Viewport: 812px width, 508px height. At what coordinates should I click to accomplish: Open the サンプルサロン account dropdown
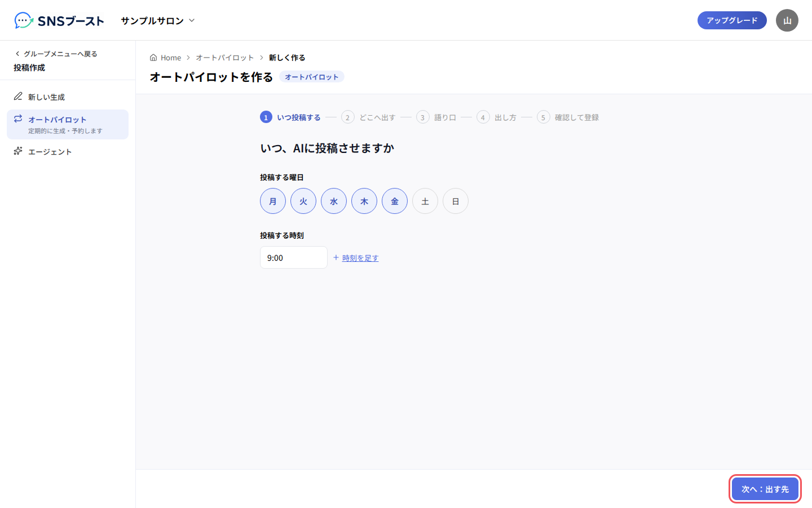[x=158, y=20]
